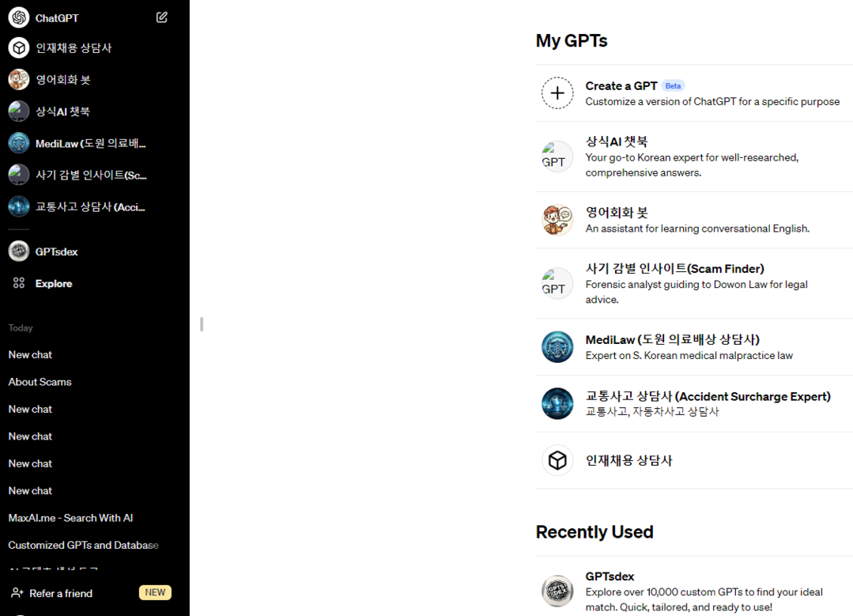Open 영어회화 봇 from the sidebar list
The image size is (853, 616).
(x=63, y=79)
